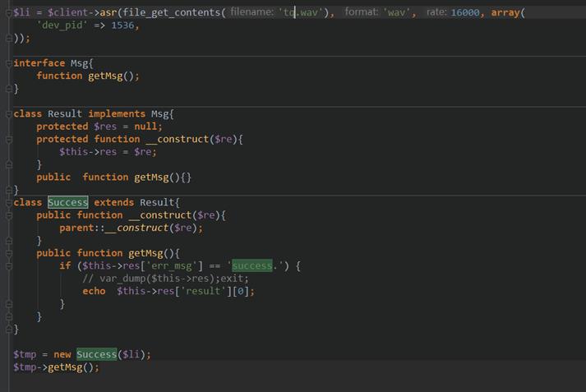
Task: Click the $tmp->getMsg() call on last line
Action: pos(56,367)
